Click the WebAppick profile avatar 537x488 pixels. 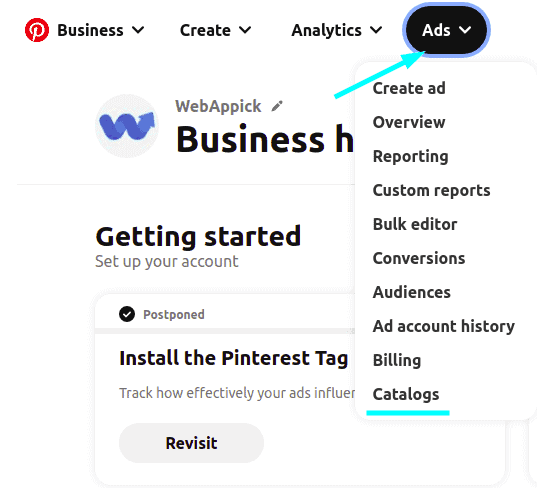[x=127, y=126]
